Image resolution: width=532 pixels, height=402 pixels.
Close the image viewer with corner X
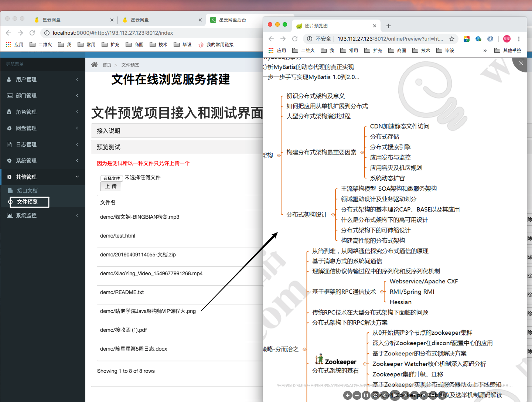[x=521, y=63]
